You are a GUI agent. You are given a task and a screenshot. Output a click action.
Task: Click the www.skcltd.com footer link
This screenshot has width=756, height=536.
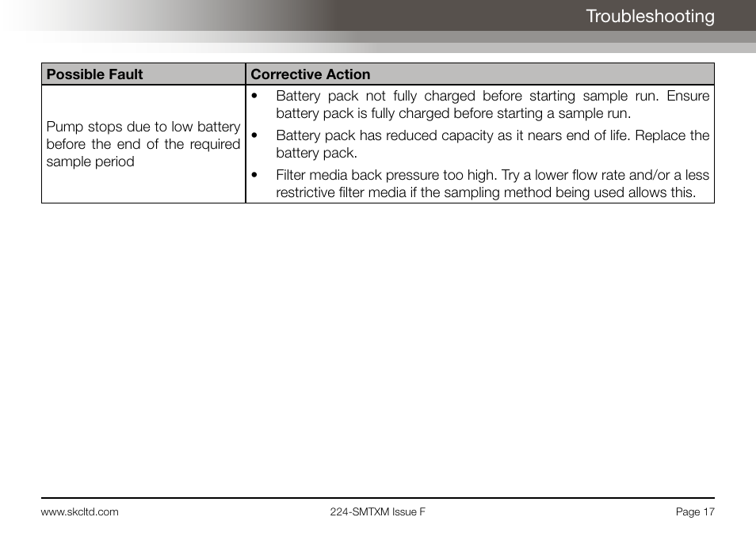click(79, 512)
